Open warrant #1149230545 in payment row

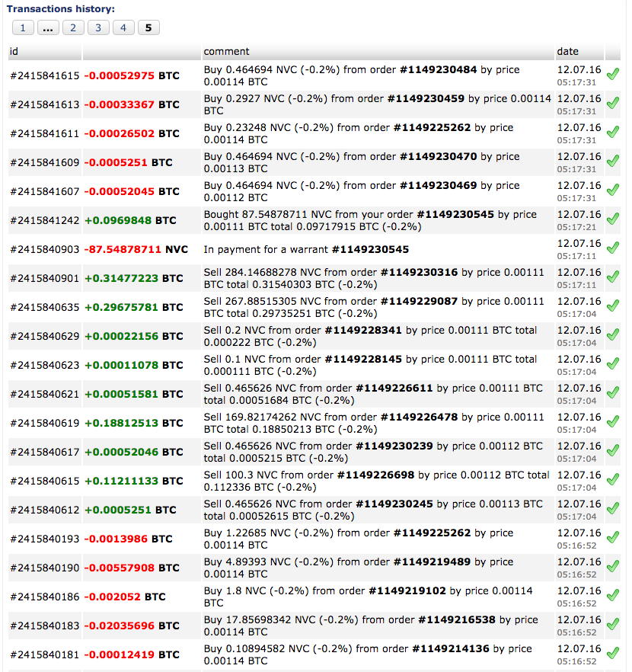370,249
